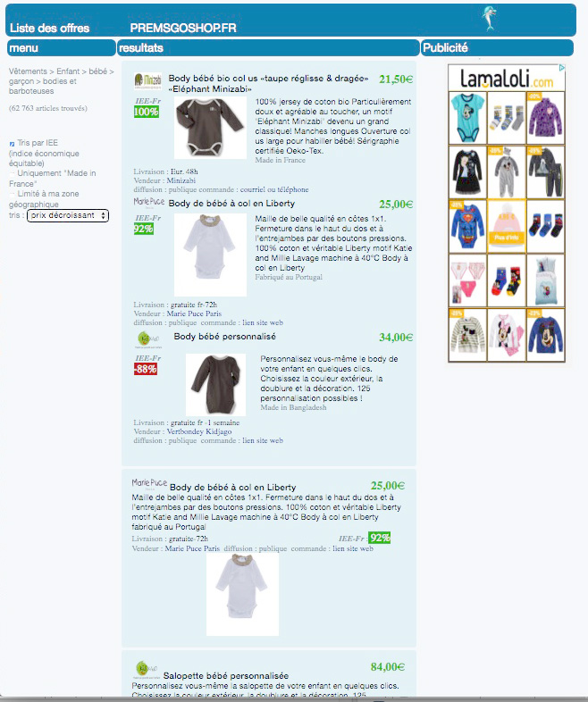
Task: Open lien site web for Body bébé personnalisé
Action: 263,440
